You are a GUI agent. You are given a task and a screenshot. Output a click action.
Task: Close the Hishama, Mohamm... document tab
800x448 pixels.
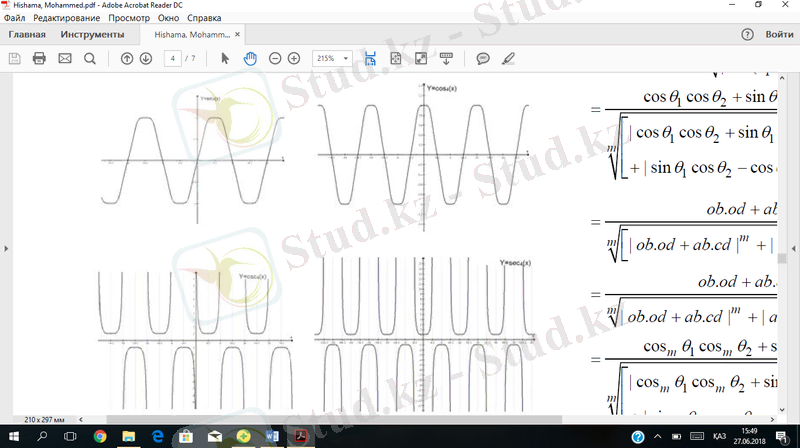click(x=237, y=35)
